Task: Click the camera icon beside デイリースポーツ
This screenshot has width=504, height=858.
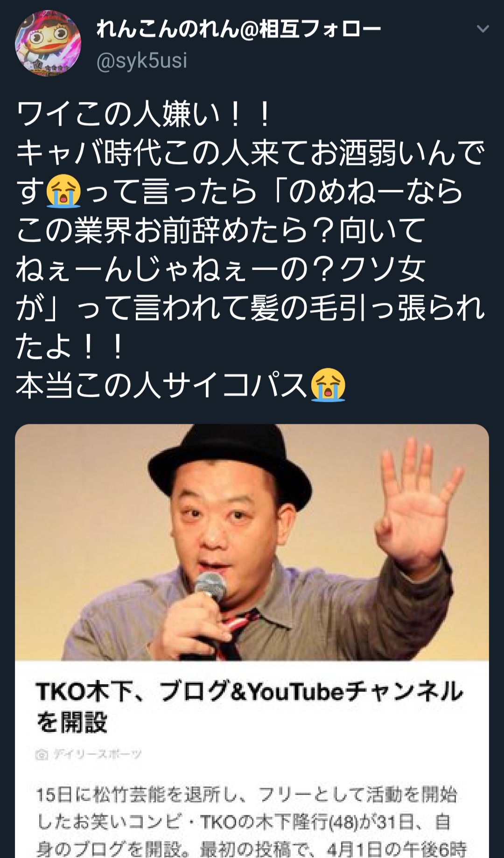Action: click(x=42, y=754)
